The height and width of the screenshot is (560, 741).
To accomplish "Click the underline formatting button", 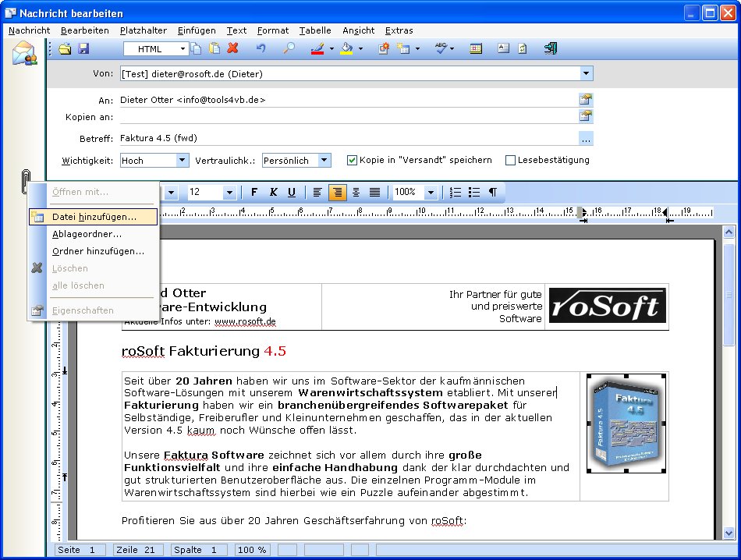I will click(x=292, y=192).
